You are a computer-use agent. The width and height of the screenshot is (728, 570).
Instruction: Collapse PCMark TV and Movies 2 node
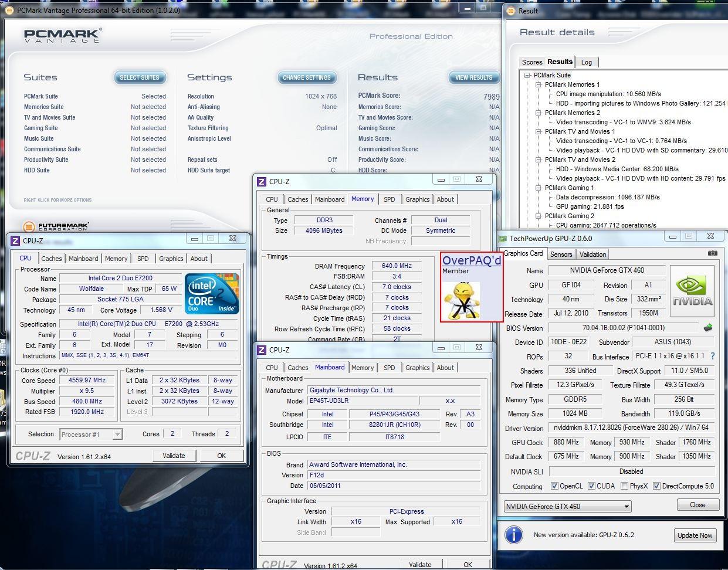[539, 160]
